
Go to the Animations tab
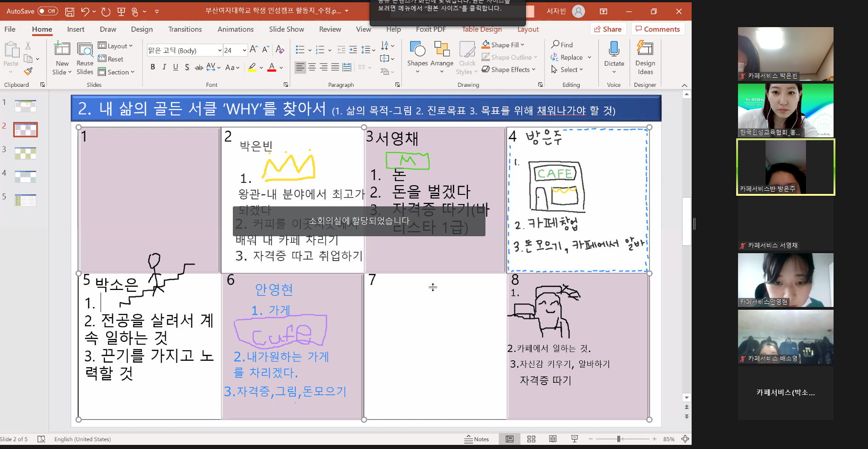(x=236, y=29)
